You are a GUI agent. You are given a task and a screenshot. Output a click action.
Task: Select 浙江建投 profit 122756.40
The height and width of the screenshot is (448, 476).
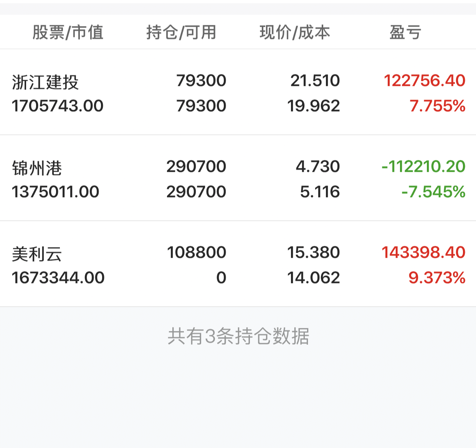425,81
